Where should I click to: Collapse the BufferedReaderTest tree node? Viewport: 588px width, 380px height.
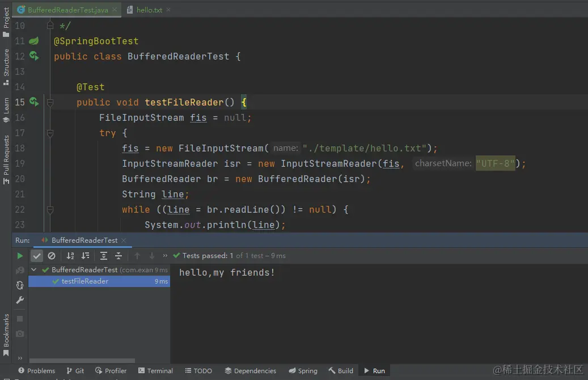34,270
